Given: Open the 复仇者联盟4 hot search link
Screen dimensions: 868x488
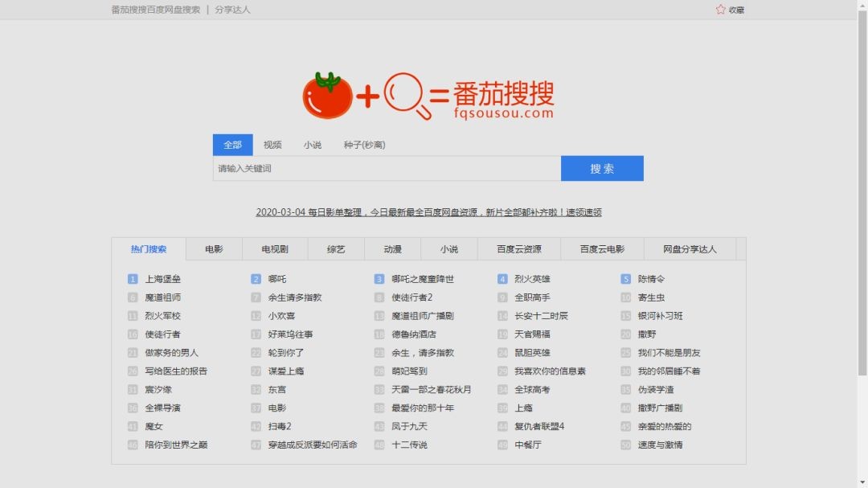Looking at the screenshot, I should point(539,426).
